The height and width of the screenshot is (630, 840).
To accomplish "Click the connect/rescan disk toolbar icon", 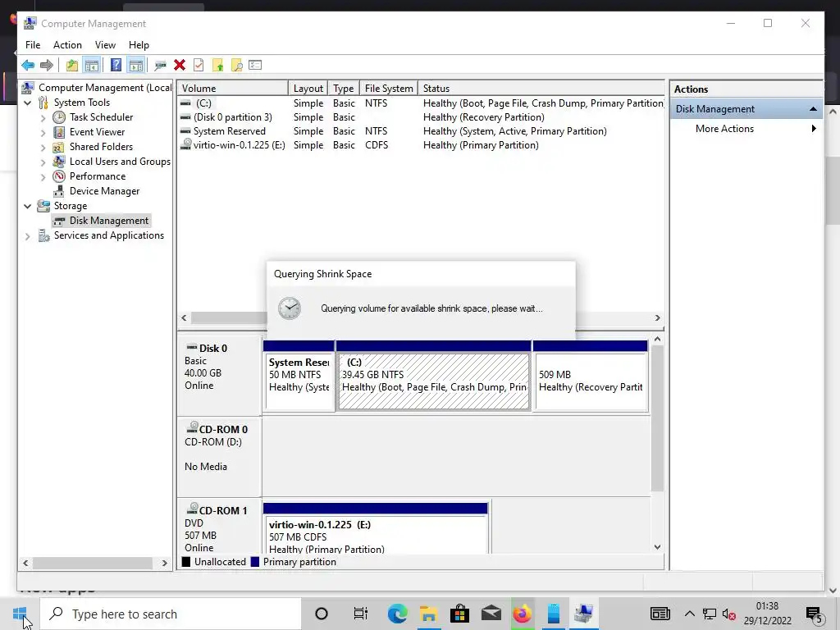I will (x=160, y=66).
